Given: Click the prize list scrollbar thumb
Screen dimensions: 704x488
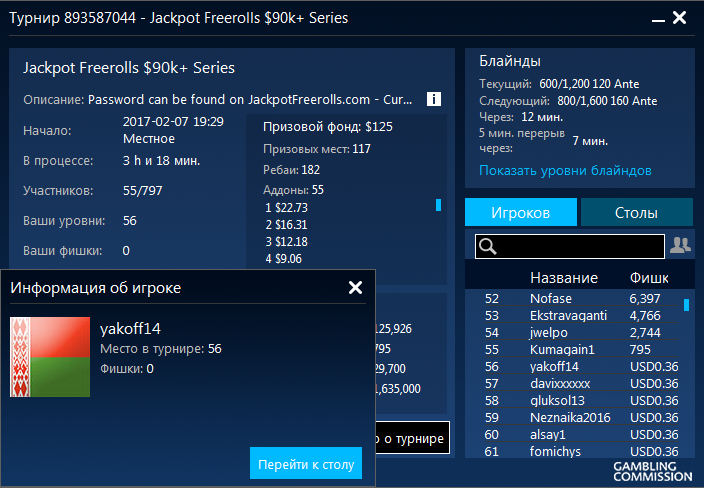Looking at the screenshot, I should click(x=438, y=205).
